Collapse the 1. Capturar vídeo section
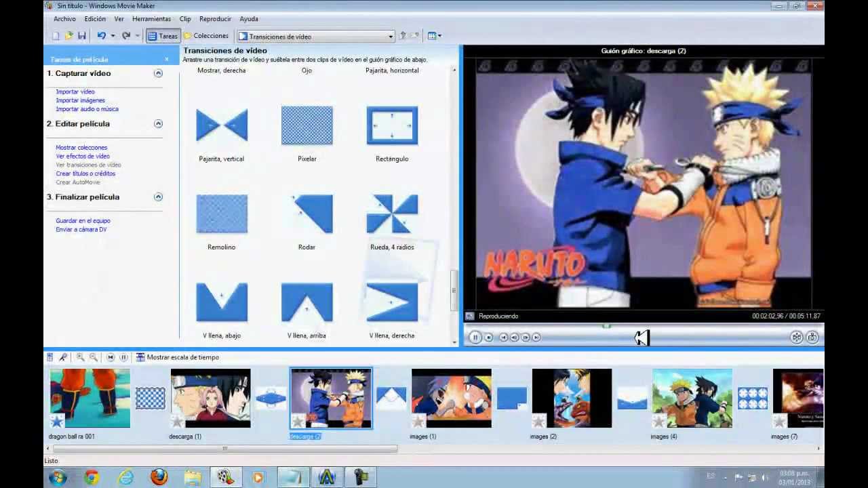 158,73
